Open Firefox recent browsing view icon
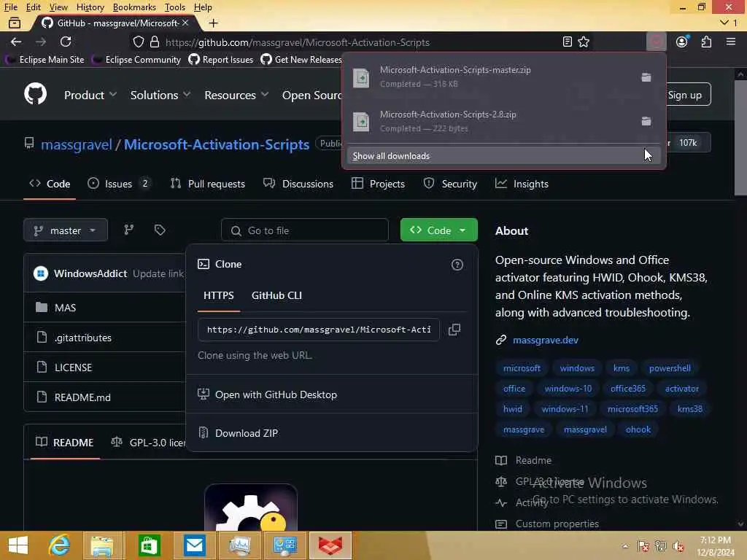This screenshot has width=747, height=560. (15, 23)
